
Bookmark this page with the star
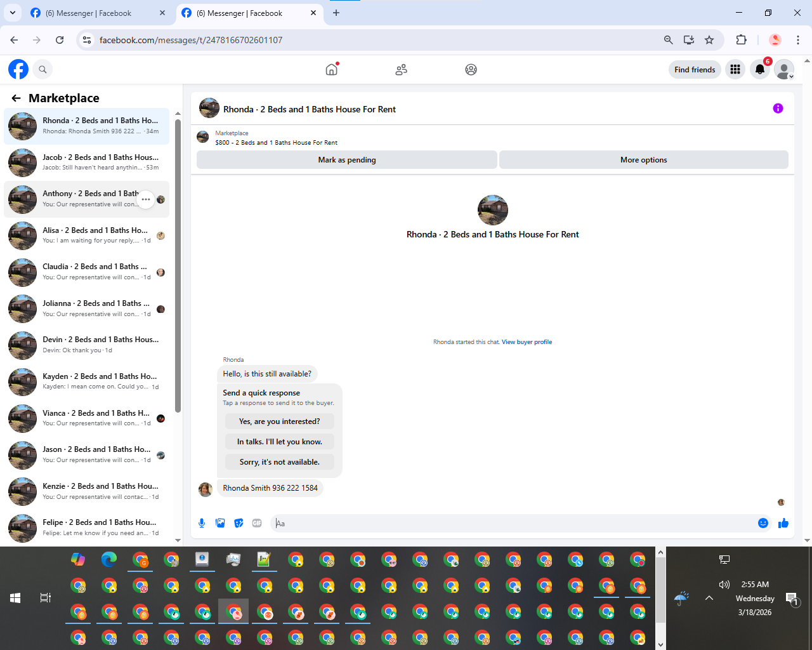tap(709, 40)
